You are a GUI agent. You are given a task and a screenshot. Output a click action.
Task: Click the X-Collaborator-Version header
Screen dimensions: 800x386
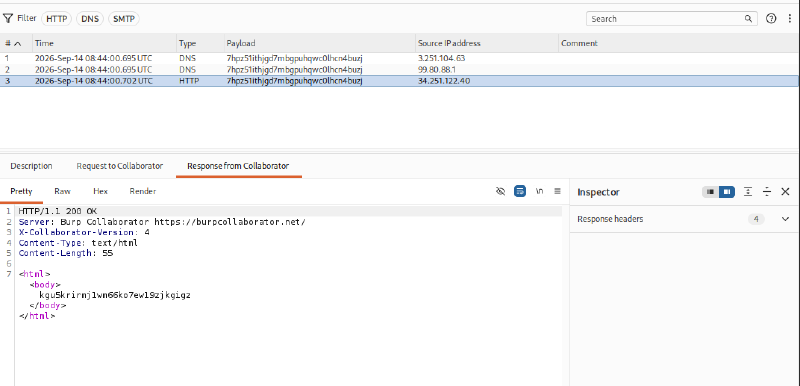point(84,232)
